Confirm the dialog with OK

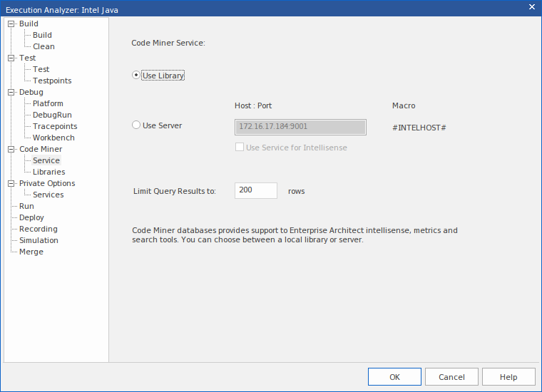point(394,376)
